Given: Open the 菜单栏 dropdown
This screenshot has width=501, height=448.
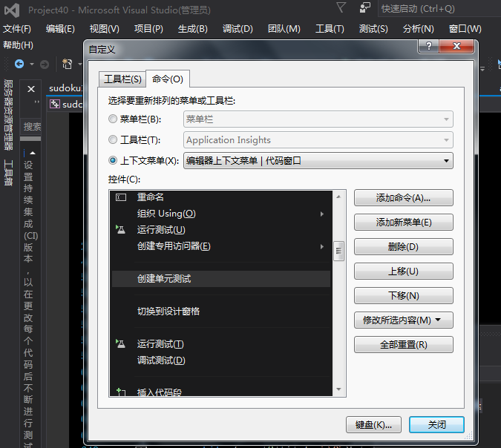Looking at the screenshot, I should pyautogui.click(x=318, y=119).
